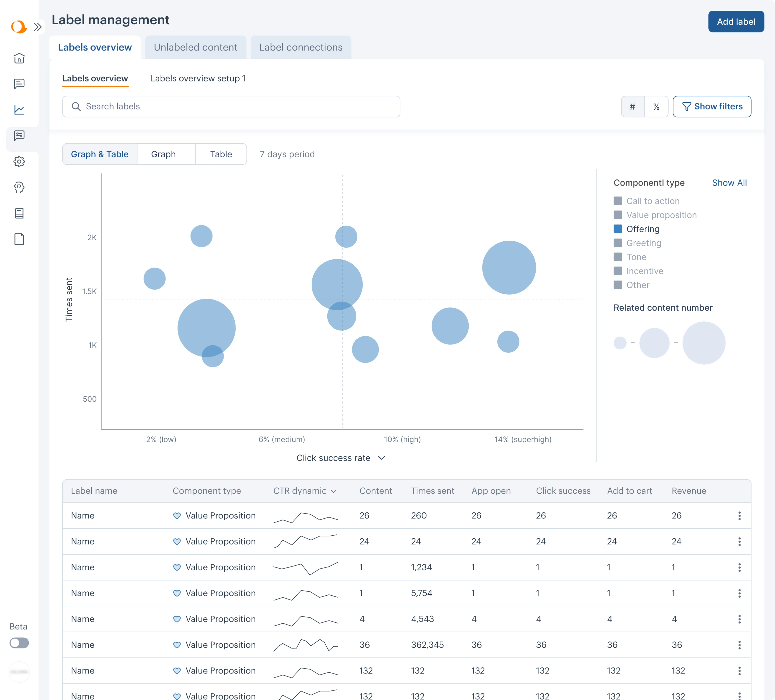Collapse the sidebar with the double-arrow icon
Screen dimensions: 775x700
pos(37,27)
